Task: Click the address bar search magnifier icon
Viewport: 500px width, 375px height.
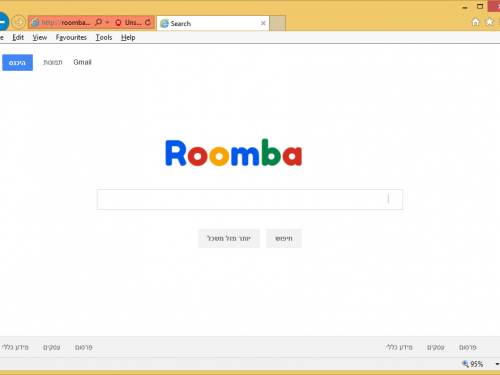Action: tap(98, 22)
